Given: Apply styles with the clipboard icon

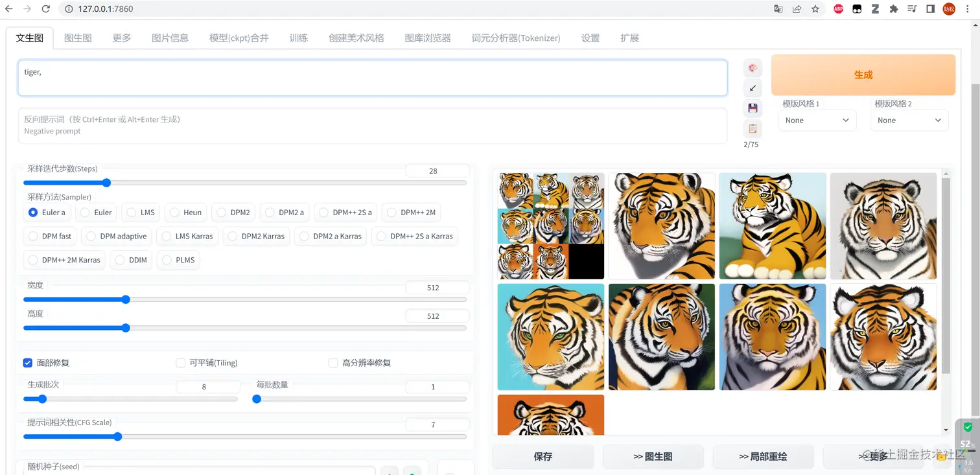Looking at the screenshot, I should point(752,128).
